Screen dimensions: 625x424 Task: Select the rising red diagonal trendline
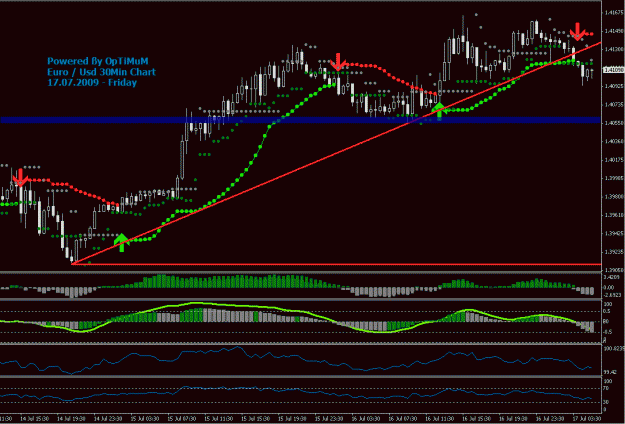click(336, 152)
